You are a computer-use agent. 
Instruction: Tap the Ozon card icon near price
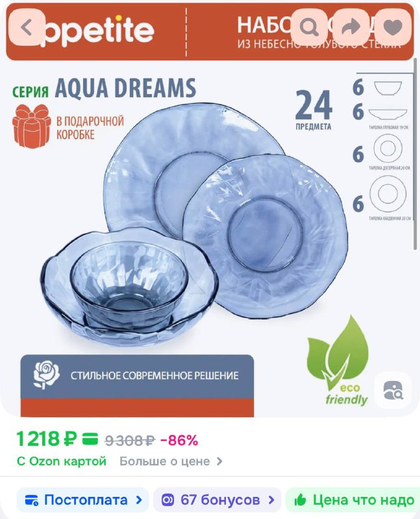(90, 439)
